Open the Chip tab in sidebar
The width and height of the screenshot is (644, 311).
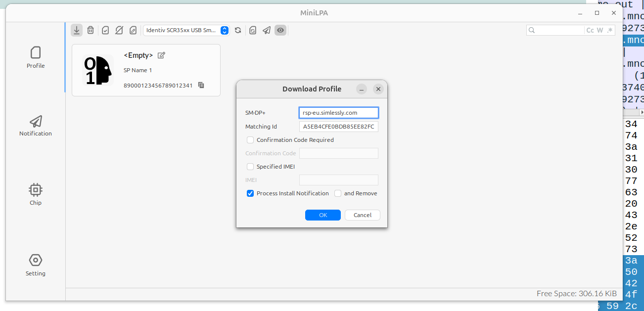[36, 194]
